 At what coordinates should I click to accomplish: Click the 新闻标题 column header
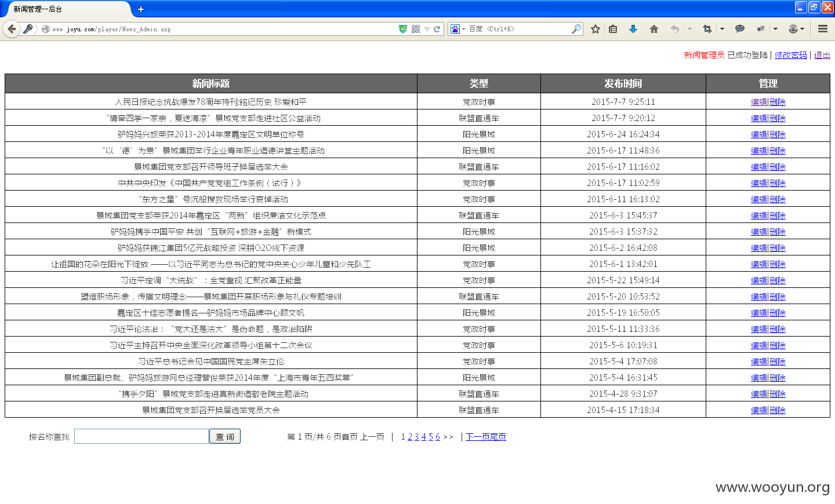pyautogui.click(x=211, y=83)
